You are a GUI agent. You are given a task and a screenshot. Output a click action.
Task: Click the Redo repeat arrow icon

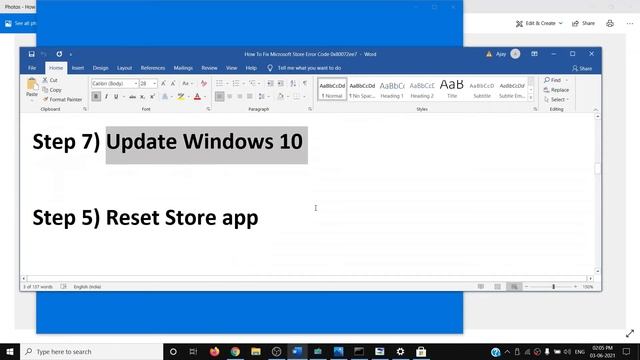point(59,54)
